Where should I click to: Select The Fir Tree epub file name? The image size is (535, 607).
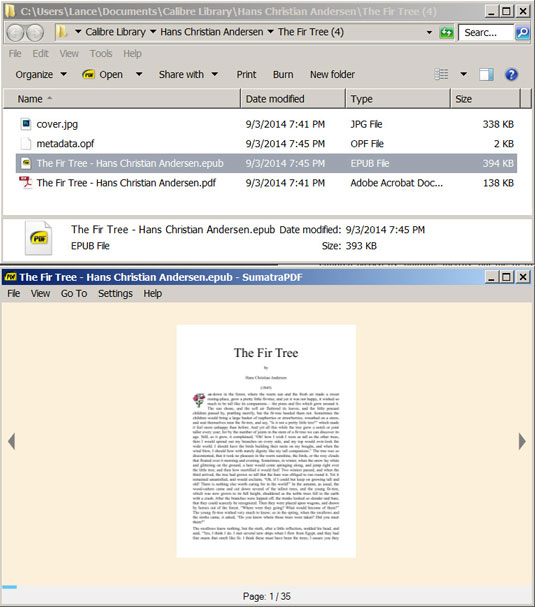click(130, 163)
